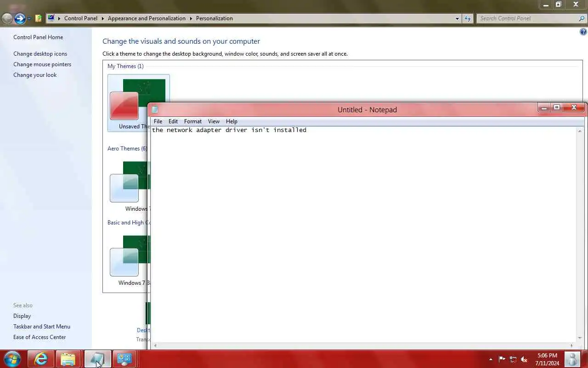Select the Windows 7 Basic theme thumbnail
This screenshot has height=368, width=588.
coord(130,261)
